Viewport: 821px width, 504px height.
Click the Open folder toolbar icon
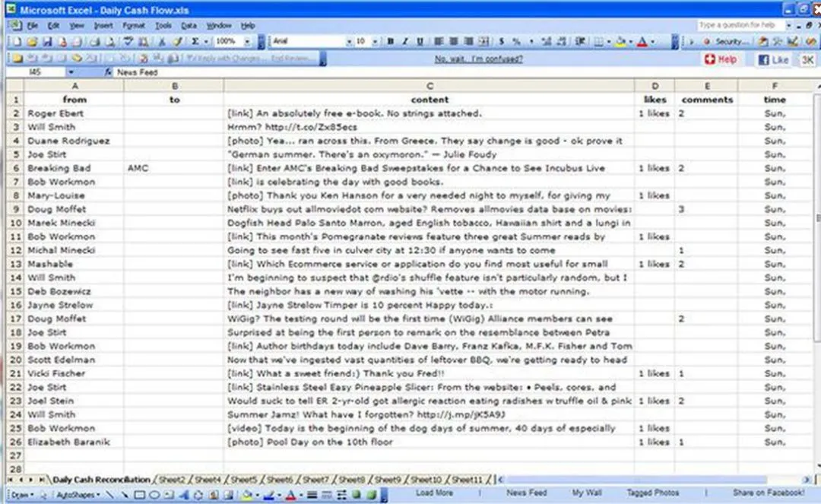32,41
